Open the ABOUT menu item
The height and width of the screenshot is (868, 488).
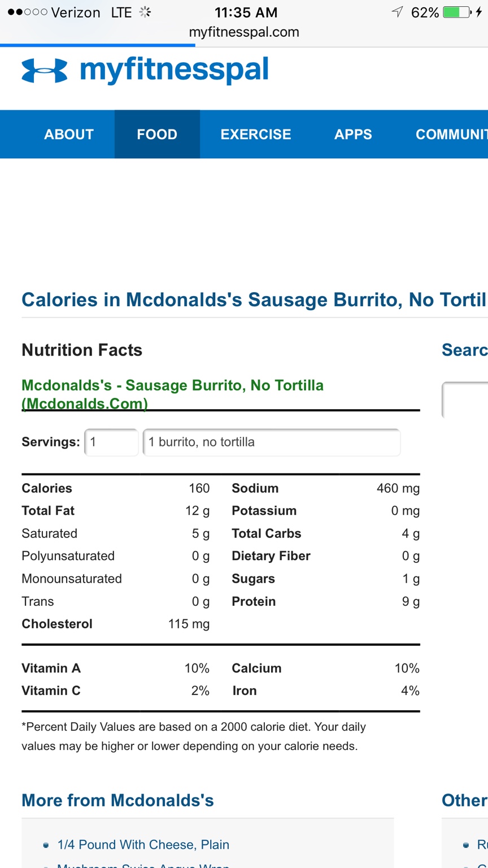69,134
